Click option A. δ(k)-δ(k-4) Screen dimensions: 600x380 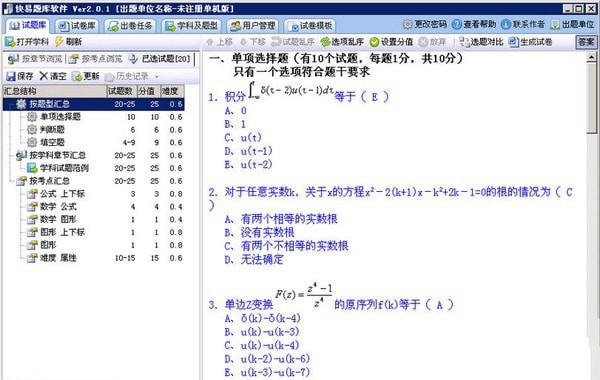(x=262, y=318)
